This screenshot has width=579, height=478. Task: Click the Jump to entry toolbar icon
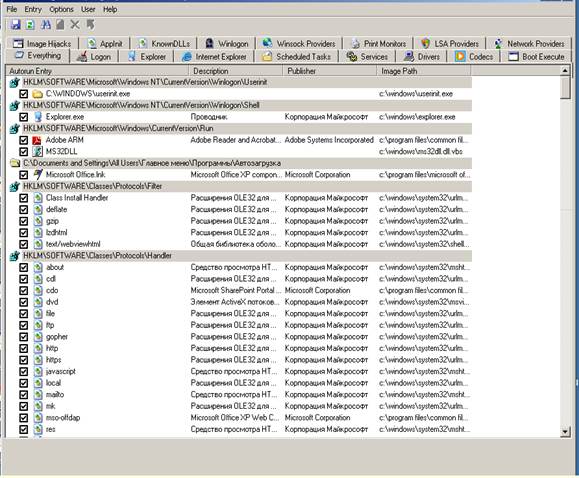[90, 25]
